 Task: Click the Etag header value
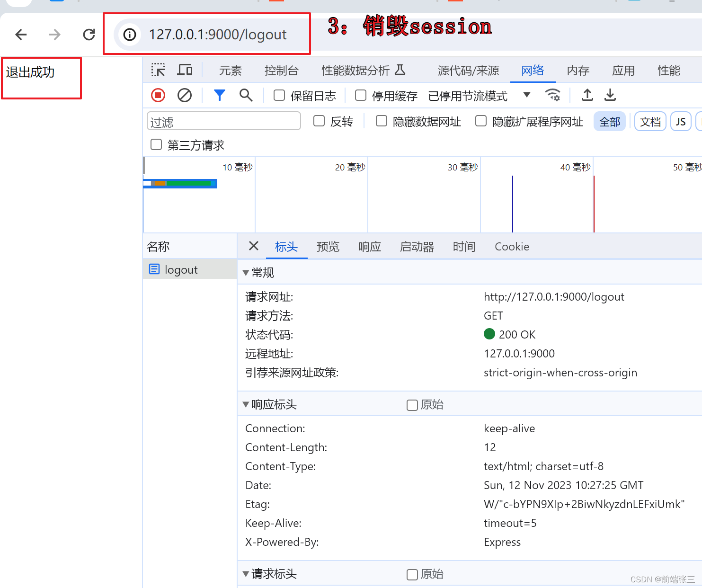[x=584, y=504]
